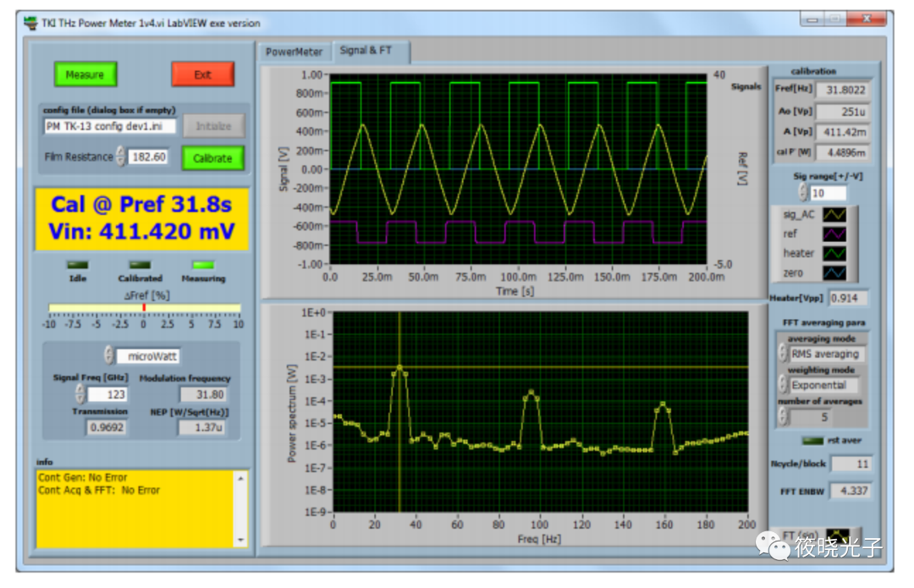Click the Fref[Hz] value 31.8022

(x=844, y=90)
